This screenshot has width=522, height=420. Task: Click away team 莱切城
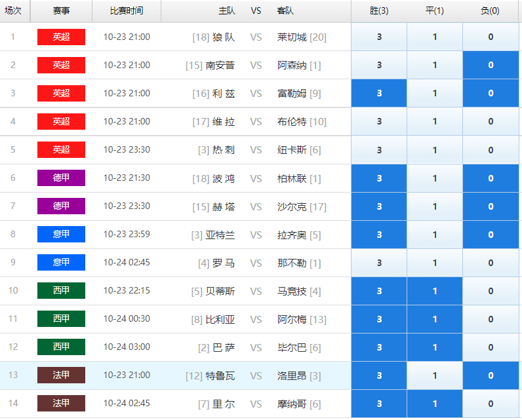(x=292, y=37)
